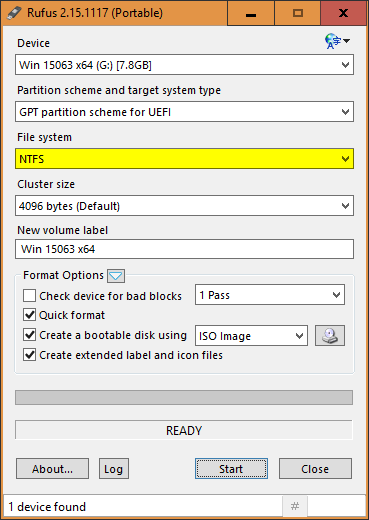The height and width of the screenshot is (520, 369).
Task: Minimize the Rufus window
Action: (251, 13)
